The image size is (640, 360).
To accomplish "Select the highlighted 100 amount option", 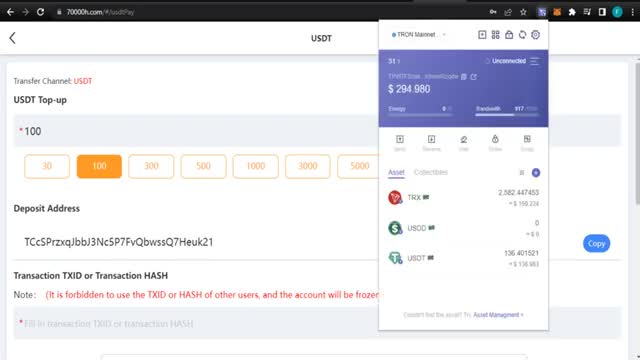I will 99,166.
